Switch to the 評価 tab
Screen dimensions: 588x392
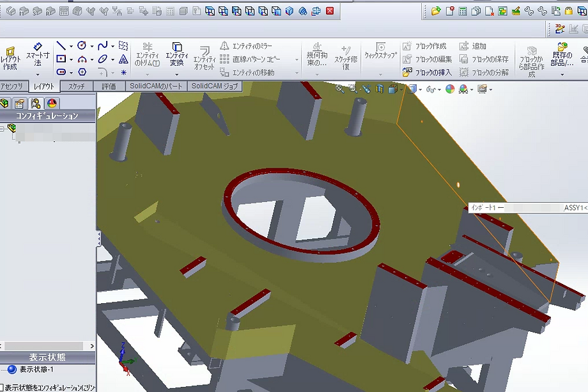click(109, 86)
